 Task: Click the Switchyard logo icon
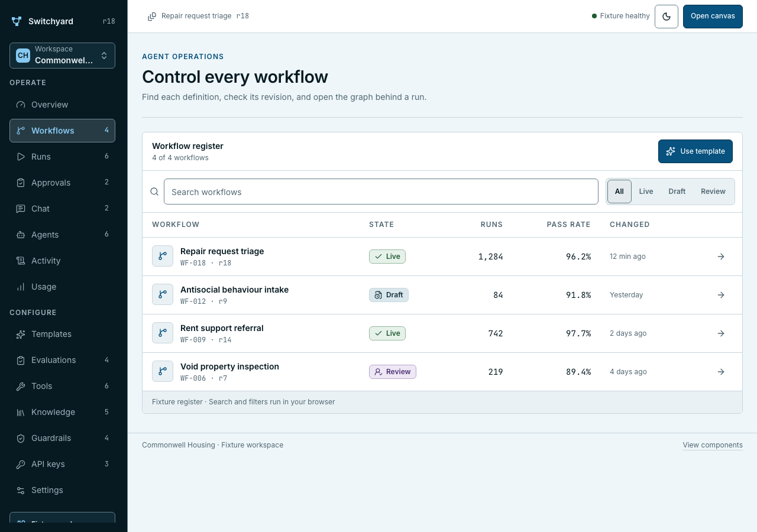pos(17,21)
